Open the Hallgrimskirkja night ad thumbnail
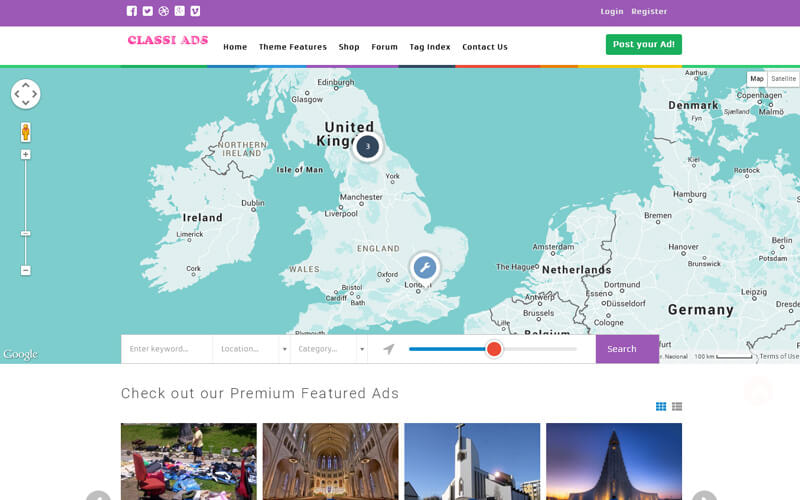Screen dimensions: 800x500 (x=614, y=461)
